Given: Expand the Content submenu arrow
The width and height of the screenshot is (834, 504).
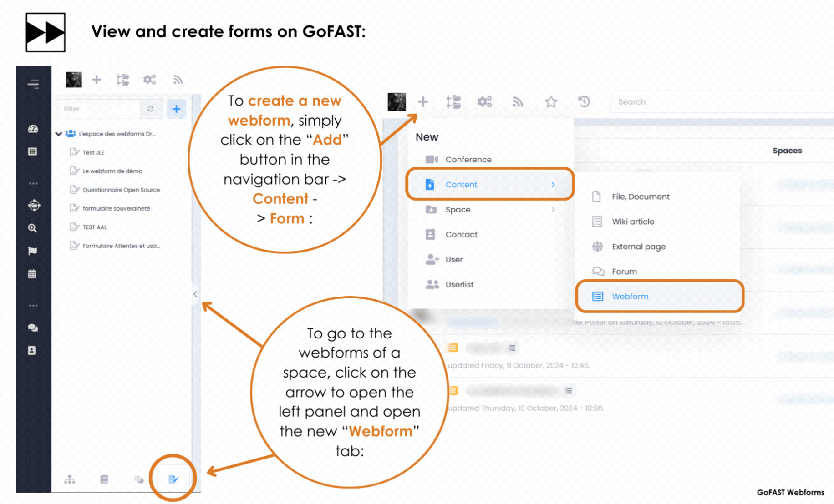Looking at the screenshot, I should point(554,185).
